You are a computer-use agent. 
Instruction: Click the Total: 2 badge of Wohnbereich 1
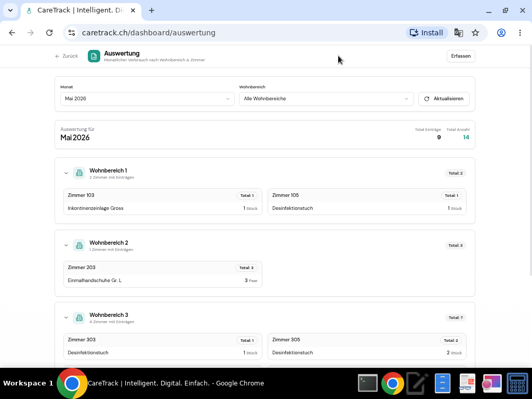[455, 173]
